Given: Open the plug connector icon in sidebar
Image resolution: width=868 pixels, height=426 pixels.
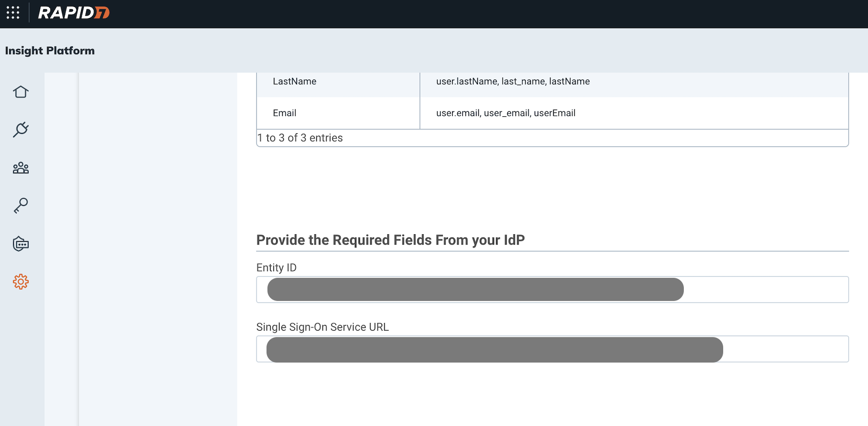Looking at the screenshot, I should tap(21, 130).
